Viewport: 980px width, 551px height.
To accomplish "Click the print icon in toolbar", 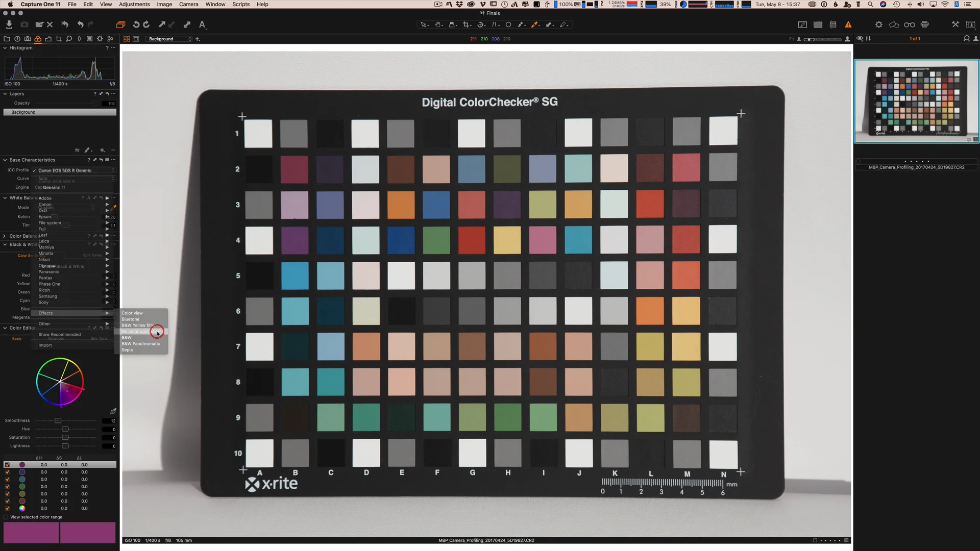I will 924,24.
